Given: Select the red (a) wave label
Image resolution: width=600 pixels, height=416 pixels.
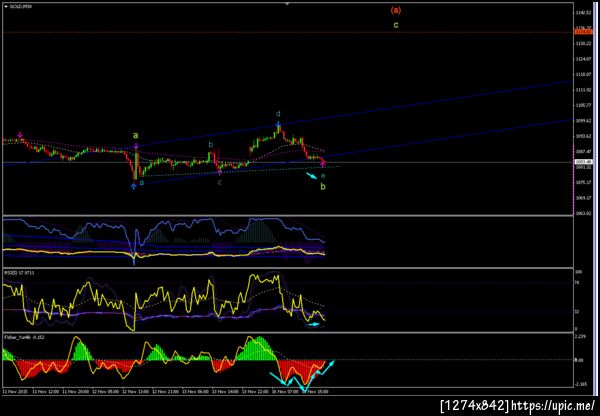Looking at the screenshot, I should [x=396, y=10].
